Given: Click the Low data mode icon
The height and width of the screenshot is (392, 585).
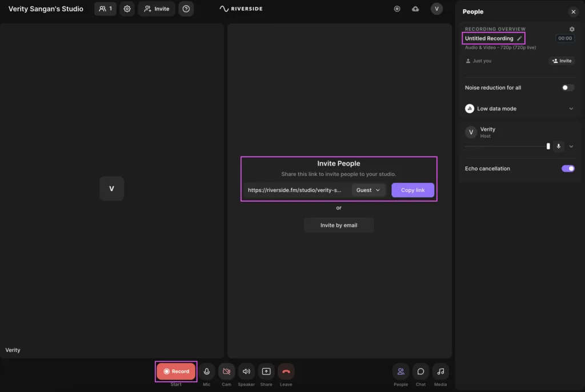Looking at the screenshot, I should click(x=470, y=109).
